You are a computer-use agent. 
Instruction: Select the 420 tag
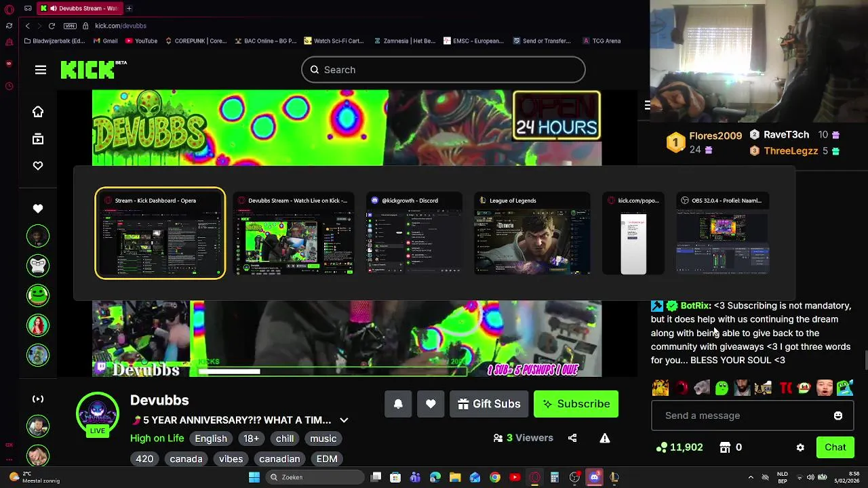click(x=144, y=459)
